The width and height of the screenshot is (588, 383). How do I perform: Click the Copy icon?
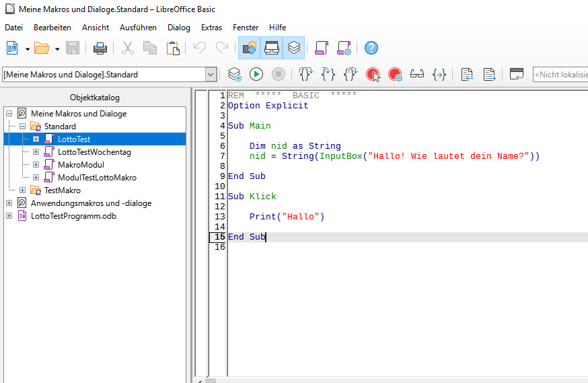click(x=150, y=48)
